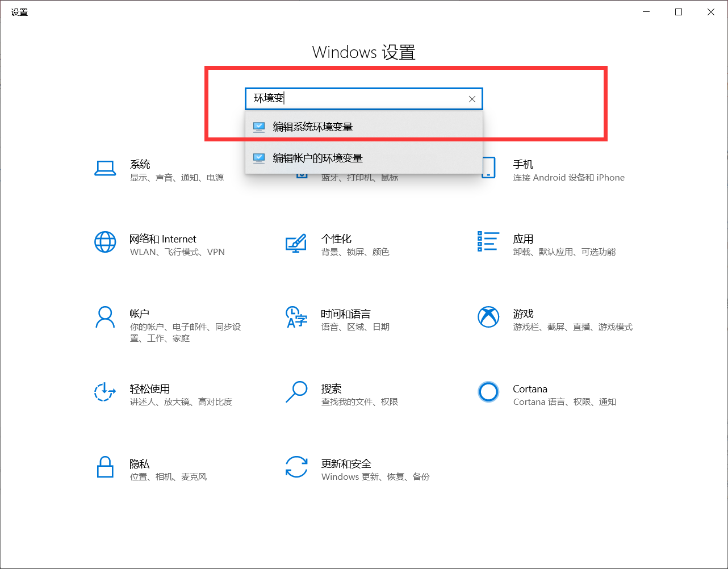The image size is (728, 569).
Task: Open the Cortana circle icon
Action: pos(488,392)
